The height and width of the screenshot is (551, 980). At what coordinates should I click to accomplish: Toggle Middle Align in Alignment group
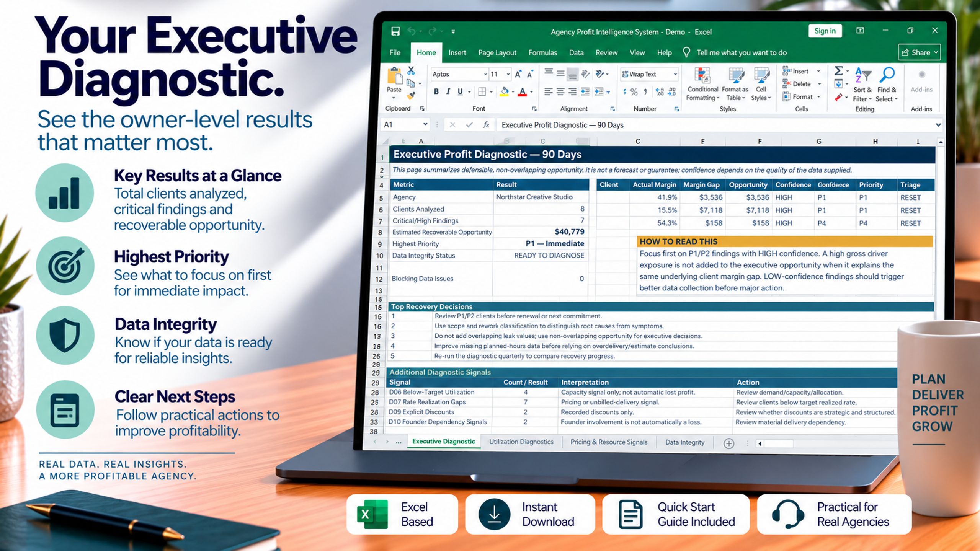click(560, 73)
